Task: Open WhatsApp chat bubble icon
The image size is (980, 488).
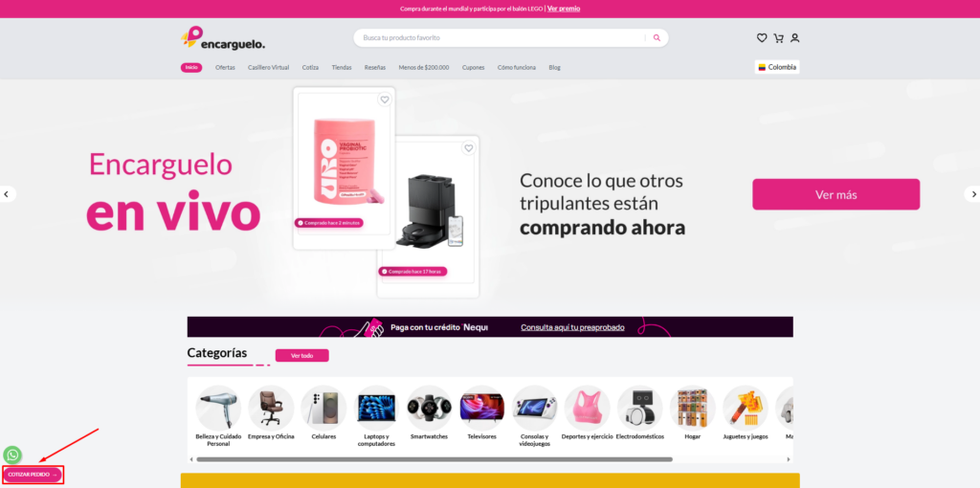Action: (12, 455)
